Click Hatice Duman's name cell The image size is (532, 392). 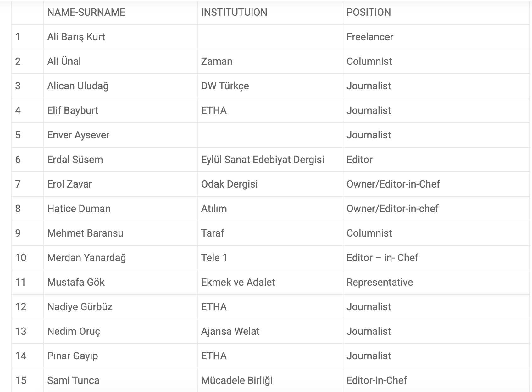pyautogui.click(x=79, y=209)
